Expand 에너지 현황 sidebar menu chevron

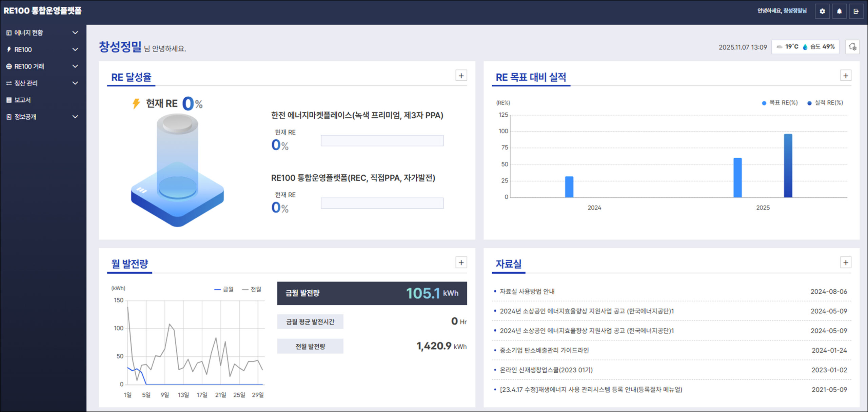click(x=75, y=33)
